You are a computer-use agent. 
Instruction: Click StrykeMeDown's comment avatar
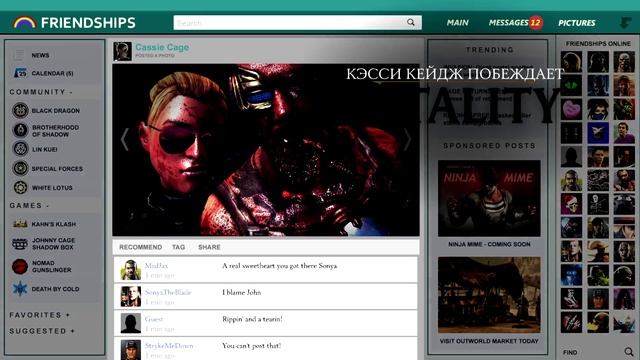(131, 350)
